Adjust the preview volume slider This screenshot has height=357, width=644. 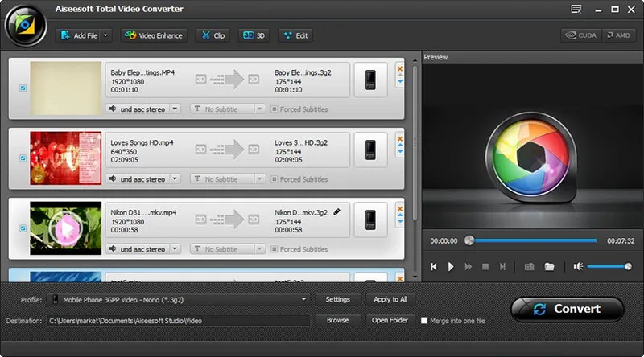(x=608, y=267)
